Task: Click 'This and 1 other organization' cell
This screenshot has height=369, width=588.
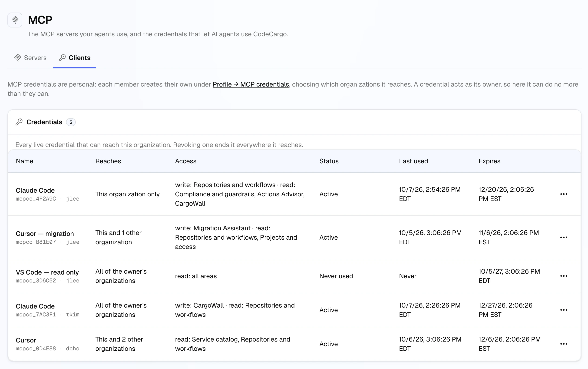Action: [x=118, y=237]
